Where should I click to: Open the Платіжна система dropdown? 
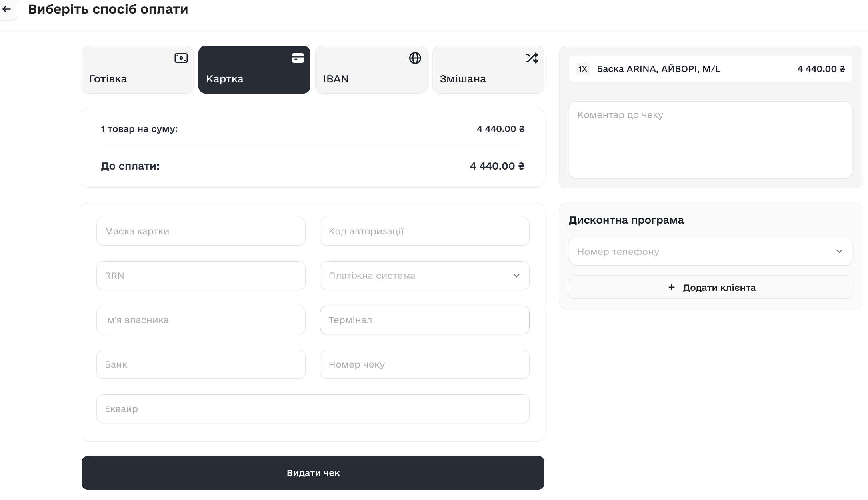[424, 276]
